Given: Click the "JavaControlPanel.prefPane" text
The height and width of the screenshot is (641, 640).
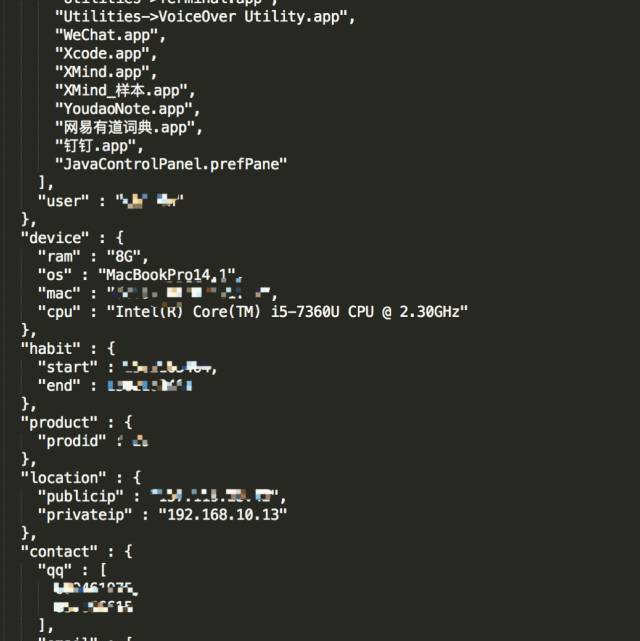Looking at the screenshot, I should pos(171,164).
